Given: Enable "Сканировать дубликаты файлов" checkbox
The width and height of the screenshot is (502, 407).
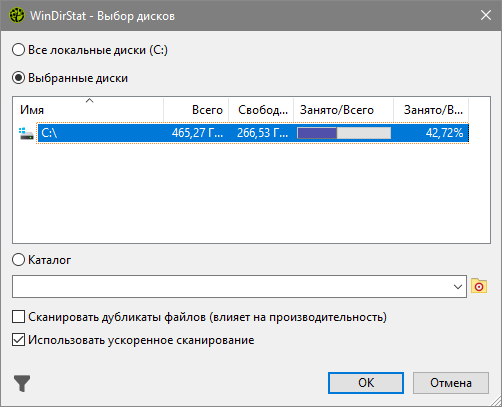Looking at the screenshot, I should coord(18,317).
